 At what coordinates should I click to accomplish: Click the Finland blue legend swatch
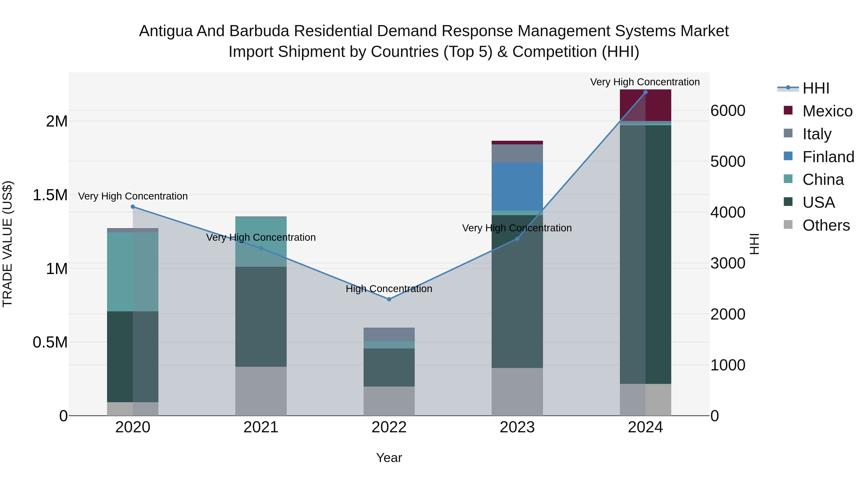coord(788,156)
